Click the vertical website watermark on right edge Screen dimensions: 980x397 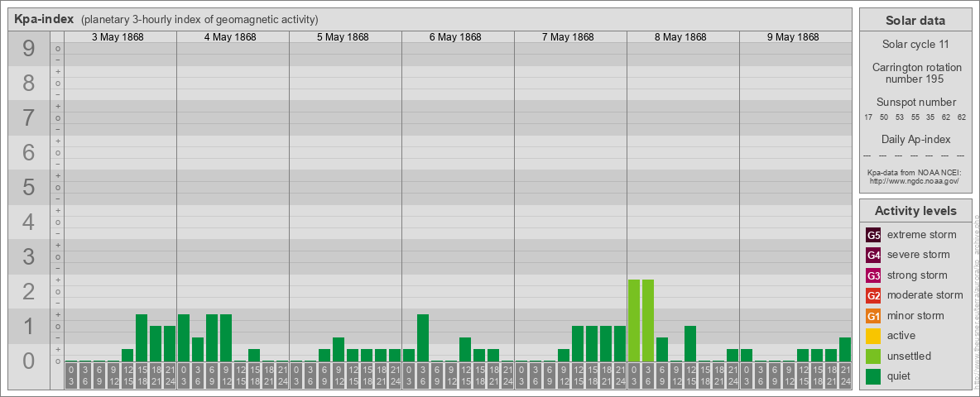[975, 298]
